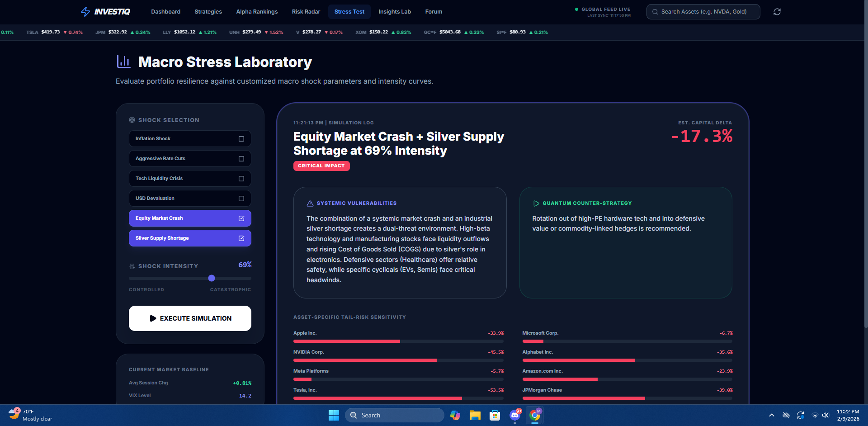Enable the Tech Liquidity Crisis checkbox

241,179
